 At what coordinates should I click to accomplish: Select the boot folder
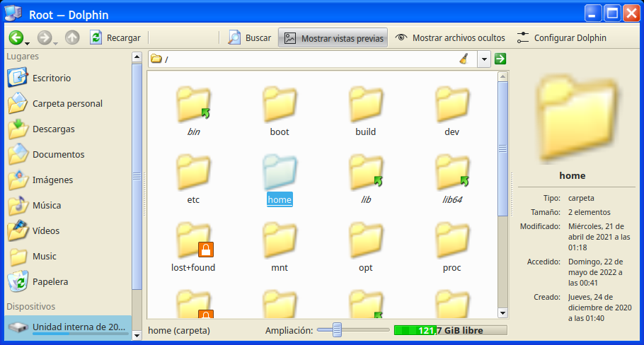point(280,111)
